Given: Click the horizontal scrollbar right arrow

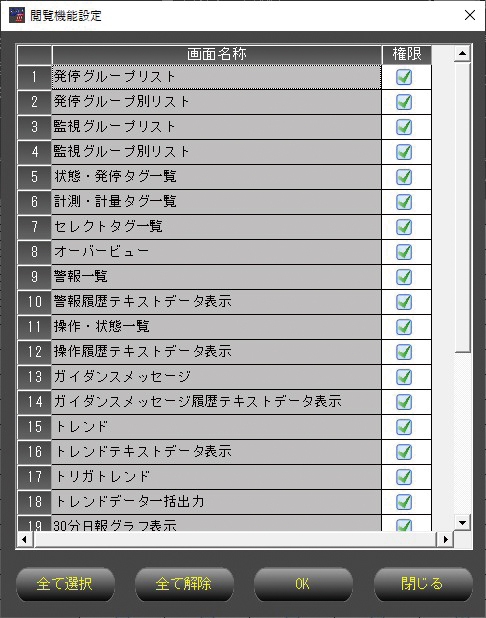Looking at the screenshot, I should [445, 539].
